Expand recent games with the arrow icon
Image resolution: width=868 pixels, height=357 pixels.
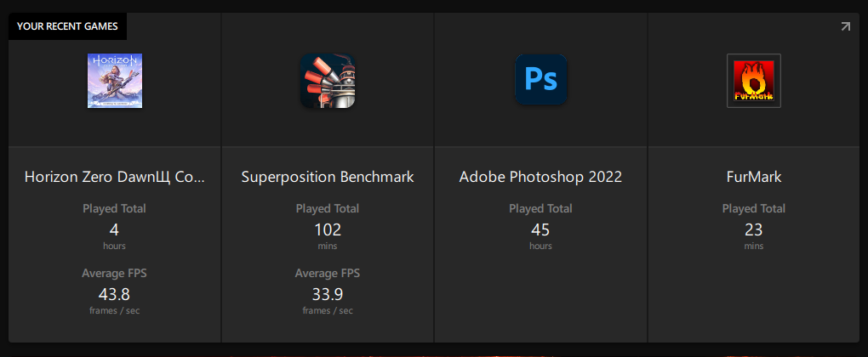click(845, 26)
